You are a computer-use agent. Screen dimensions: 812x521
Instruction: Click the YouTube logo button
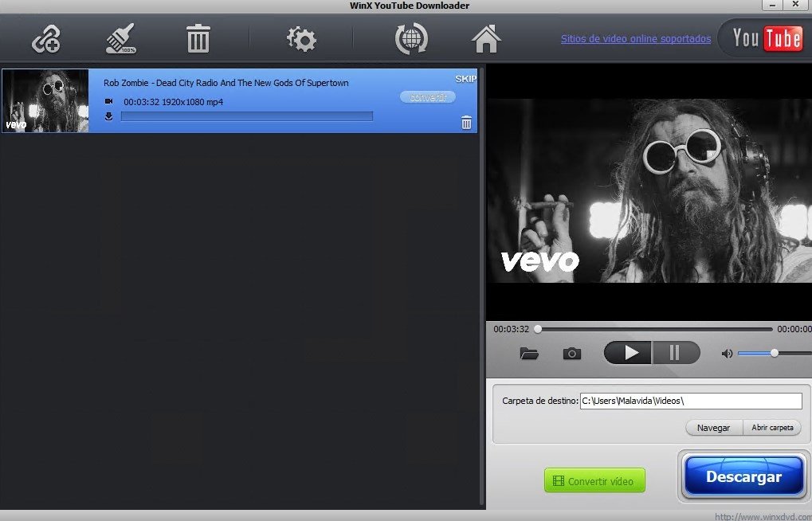tap(767, 38)
